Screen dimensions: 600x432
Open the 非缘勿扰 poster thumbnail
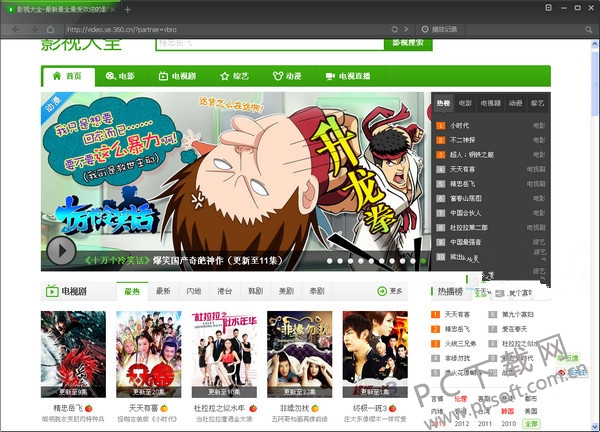(x=300, y=354)
